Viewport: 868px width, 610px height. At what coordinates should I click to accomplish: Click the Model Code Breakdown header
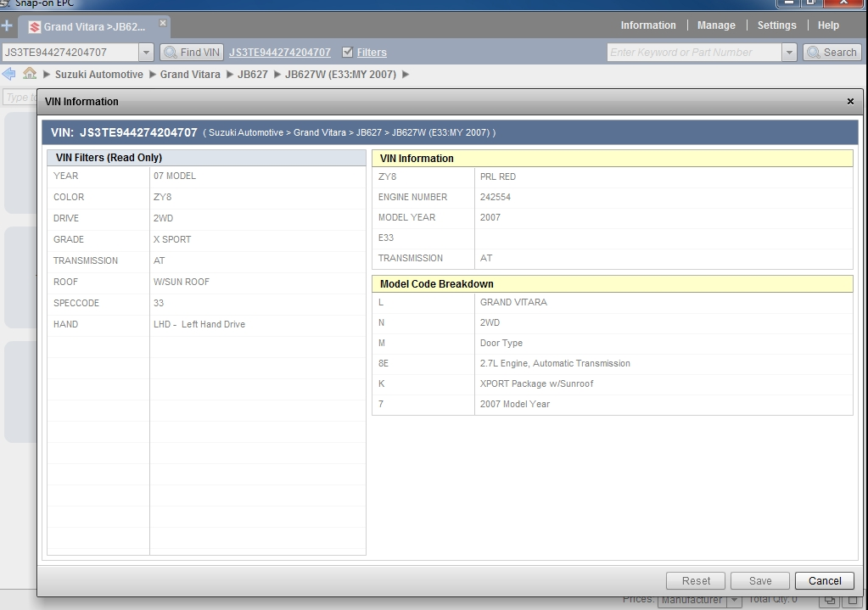tap(613, 284)
